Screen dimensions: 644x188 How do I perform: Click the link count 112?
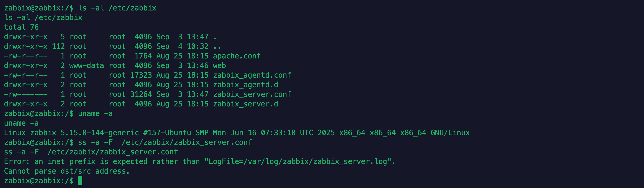coord(58,46)
